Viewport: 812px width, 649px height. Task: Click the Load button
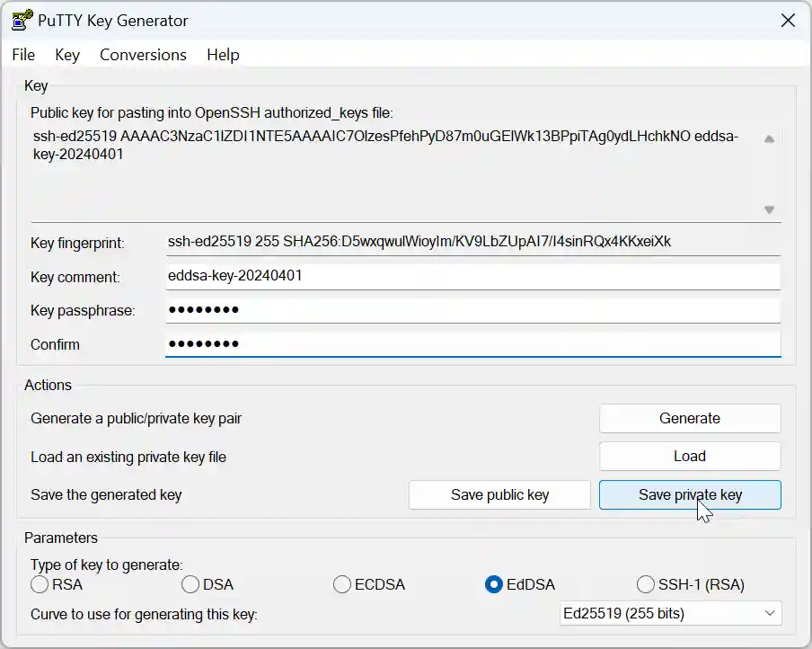689,456
